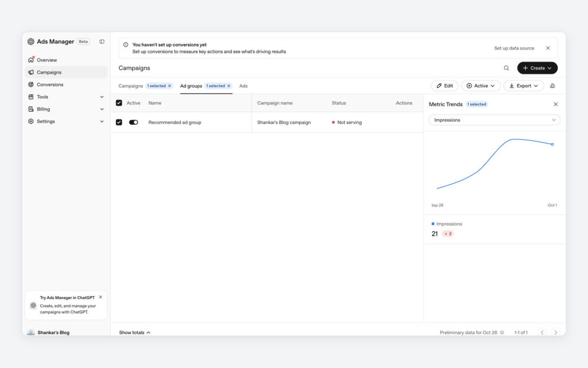This screenshot has height=368, width=588.
Task: Click the Oct 1 chart data point
Action: (x=552, y=144)
